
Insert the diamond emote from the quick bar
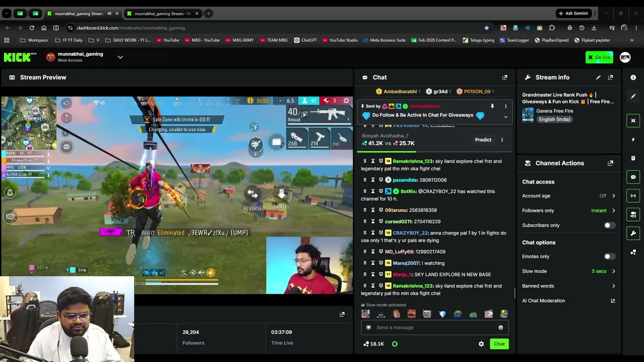point(442,314)
